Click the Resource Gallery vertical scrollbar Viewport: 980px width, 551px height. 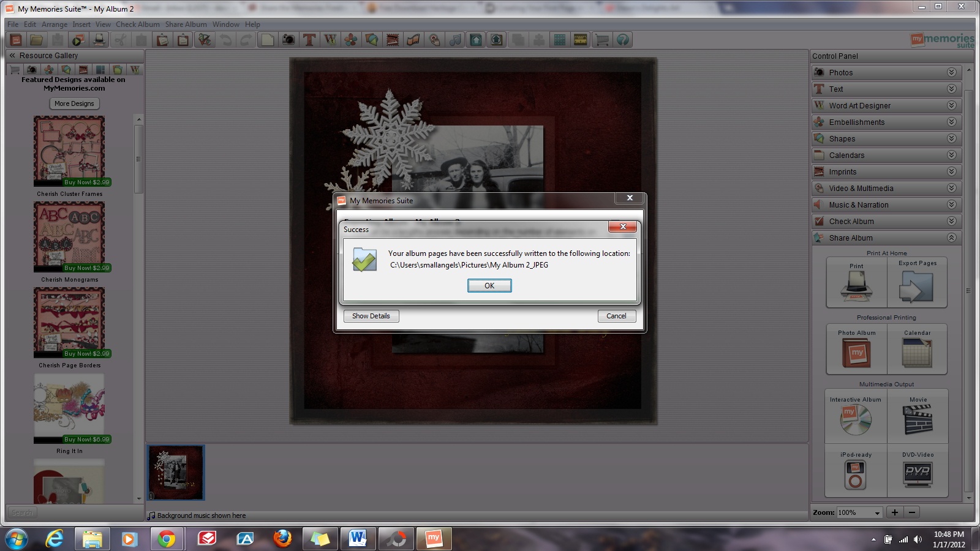pos(139,159)
